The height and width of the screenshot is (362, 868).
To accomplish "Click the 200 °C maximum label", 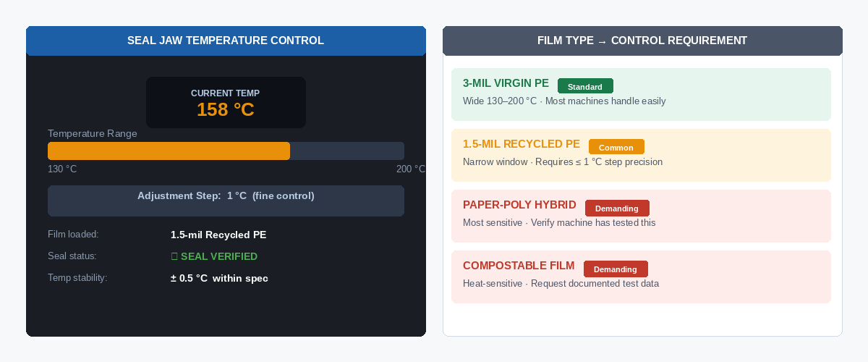I will click(x=411, y=169).
